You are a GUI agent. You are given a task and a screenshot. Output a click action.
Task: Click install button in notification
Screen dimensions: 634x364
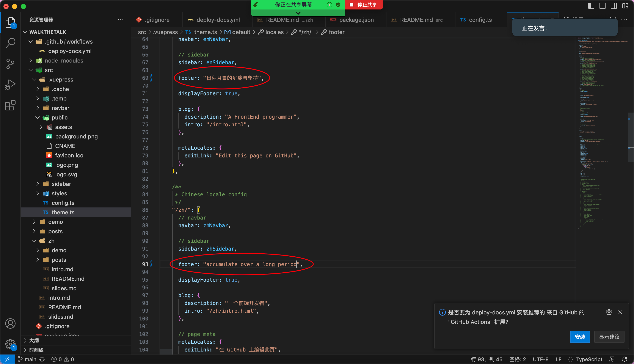[x=580, y=337]
